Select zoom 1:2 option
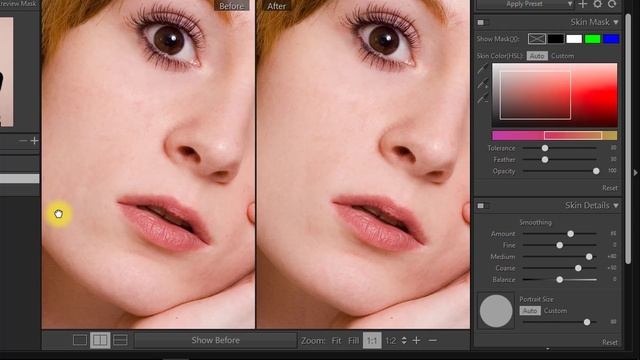This screenshot has width=640, height=360. tap(391, 340)
